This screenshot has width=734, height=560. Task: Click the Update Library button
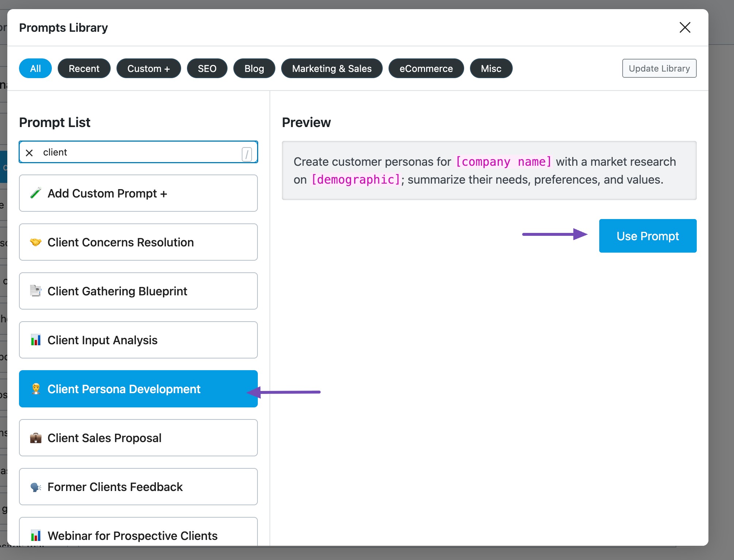tap(659, 68)
